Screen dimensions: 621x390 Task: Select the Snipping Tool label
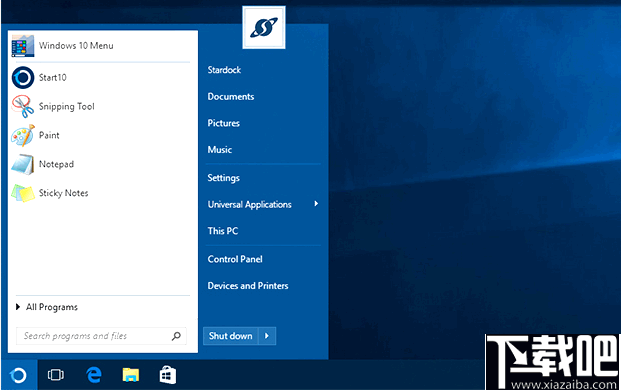pos(67,107)
